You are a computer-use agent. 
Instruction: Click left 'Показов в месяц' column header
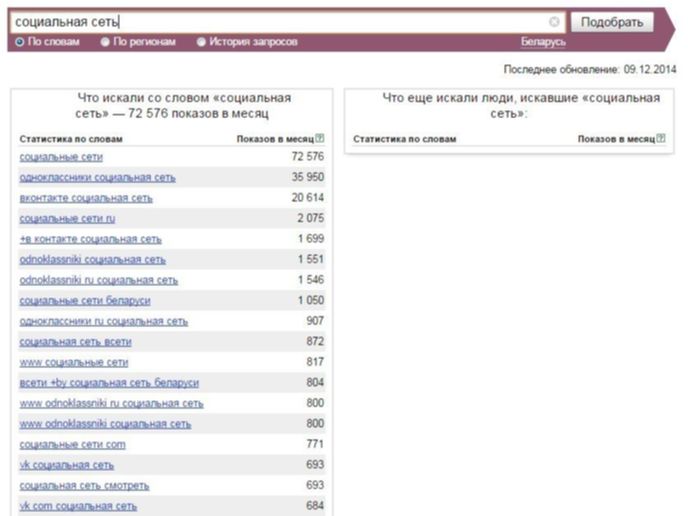[275, 139]
